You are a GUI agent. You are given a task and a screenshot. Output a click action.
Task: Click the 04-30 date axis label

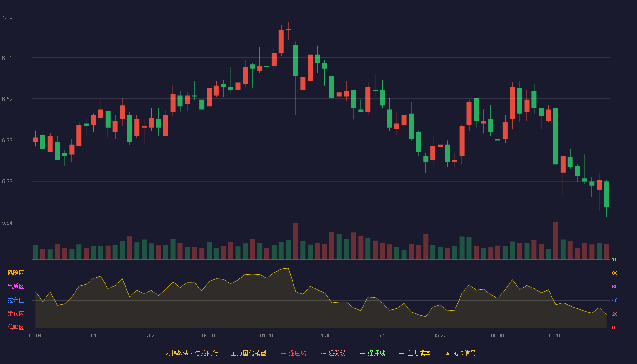324,335
